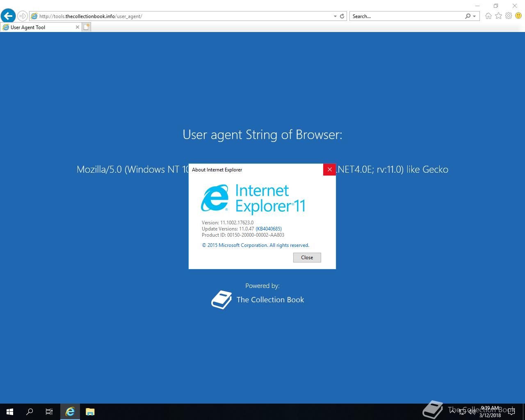Click the smiley feedback icon
This screenshot has height=420, width=525.
click(x=518, y=16)
